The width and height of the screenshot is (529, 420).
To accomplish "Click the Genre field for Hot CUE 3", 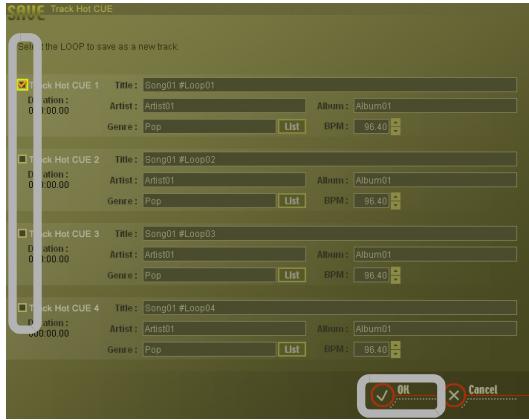I will coord(210,275).
